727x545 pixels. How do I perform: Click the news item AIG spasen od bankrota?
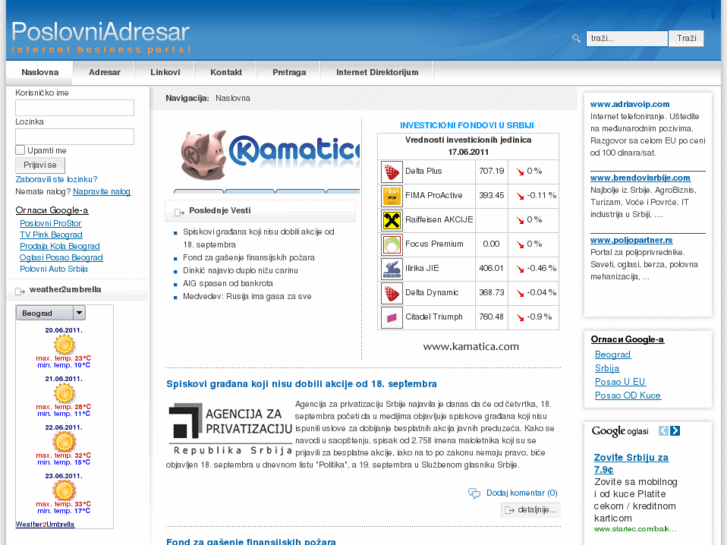pyautogui.click(x=228, y=283)
